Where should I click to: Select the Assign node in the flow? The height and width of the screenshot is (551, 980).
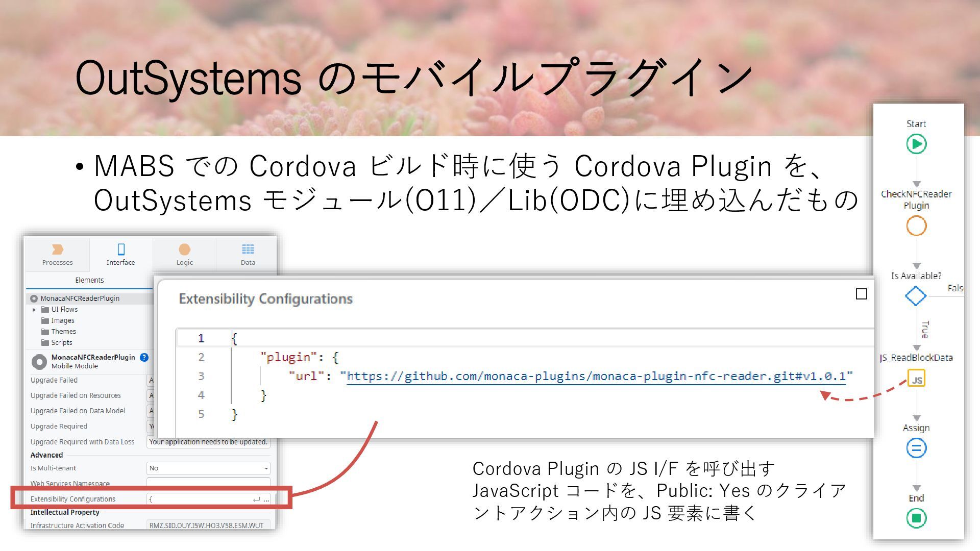coord(916,448)
